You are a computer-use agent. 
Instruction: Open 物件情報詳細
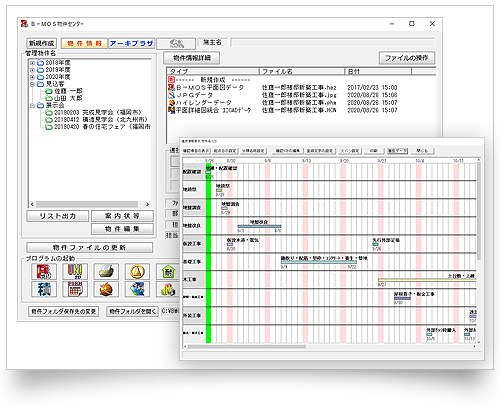pyautogui.click(x=192, y=58)
